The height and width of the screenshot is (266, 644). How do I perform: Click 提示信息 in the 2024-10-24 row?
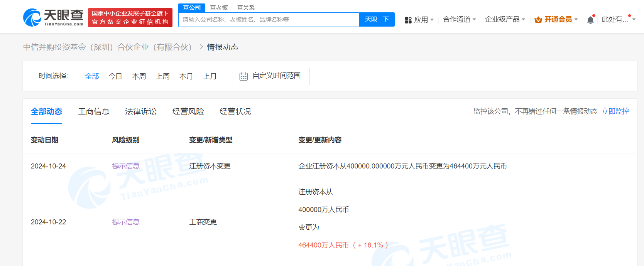tap(126, 166)
